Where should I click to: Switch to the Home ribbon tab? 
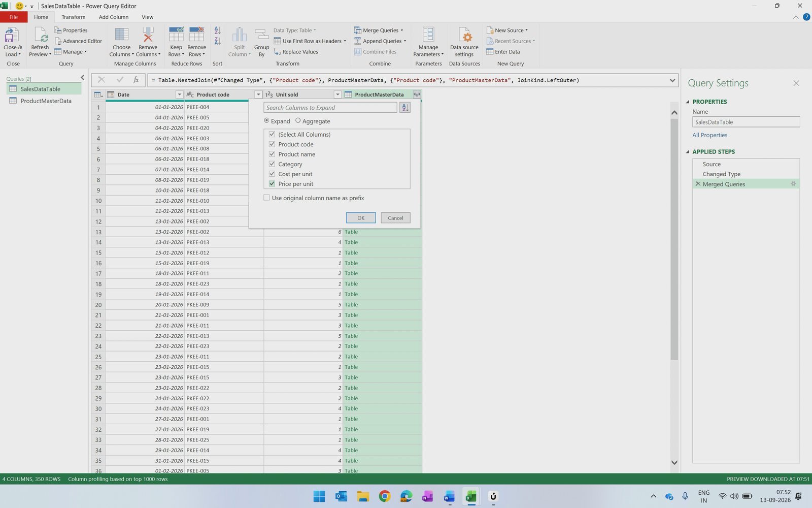pyautogui.click(x=41, y=17)
